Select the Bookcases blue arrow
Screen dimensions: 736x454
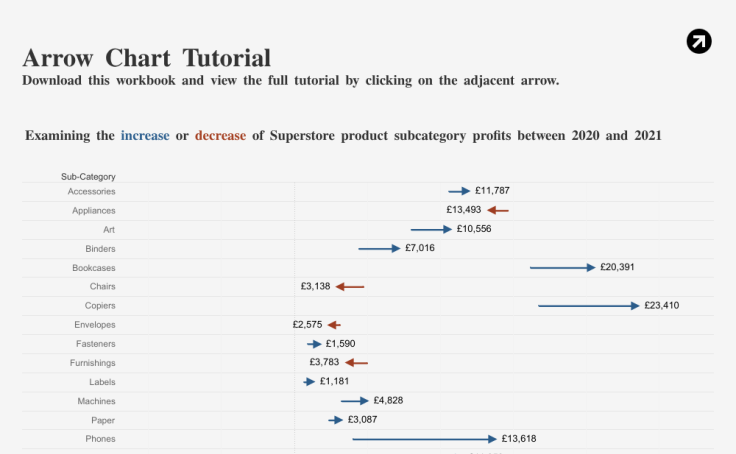pyautogui.click(x=562, y=267)
